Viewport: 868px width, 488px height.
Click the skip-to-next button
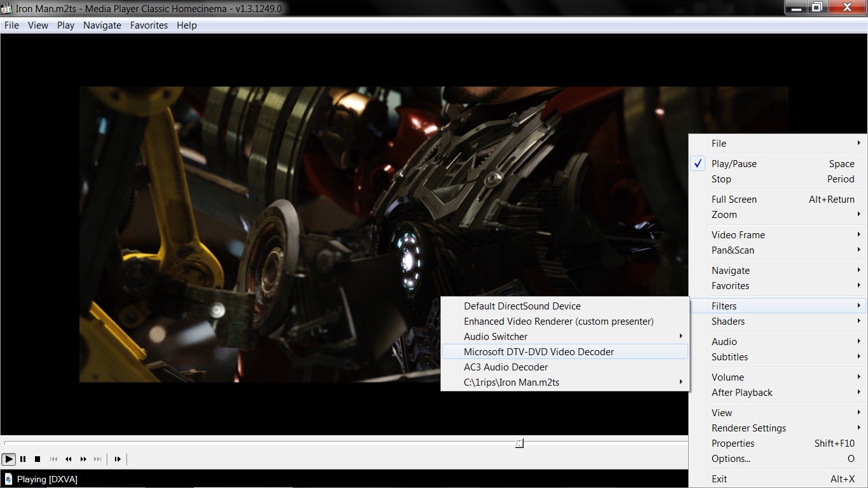(x=97, y=459)
